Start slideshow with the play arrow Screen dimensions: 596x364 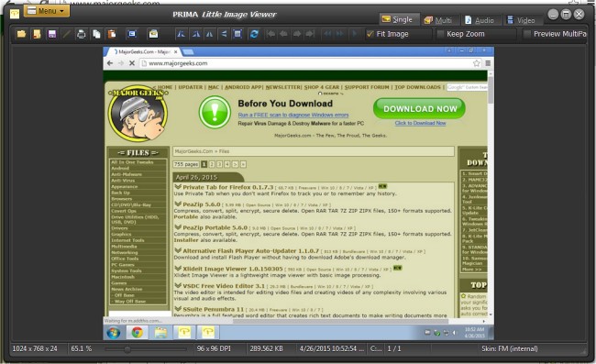354,34
